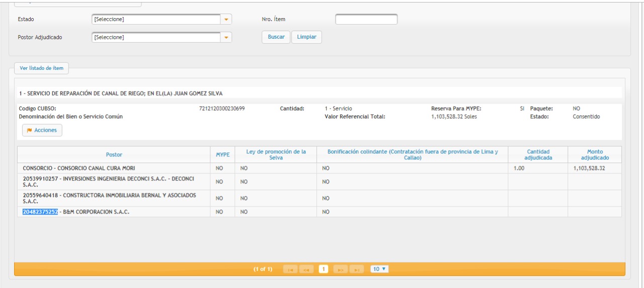Open rows-per-page dropdown showing 10

coord(379,269)
